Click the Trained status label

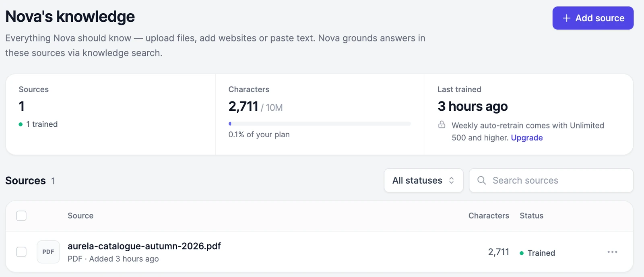541,253
